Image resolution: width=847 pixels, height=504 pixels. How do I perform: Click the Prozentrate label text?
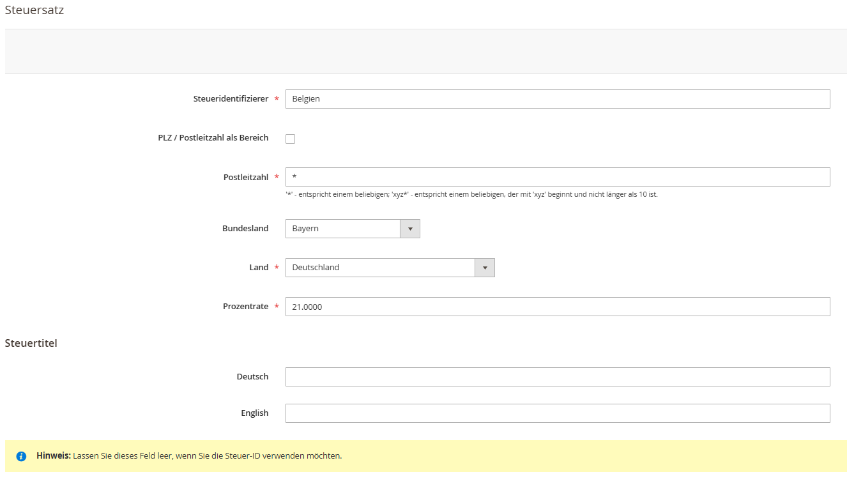point(245,307)
